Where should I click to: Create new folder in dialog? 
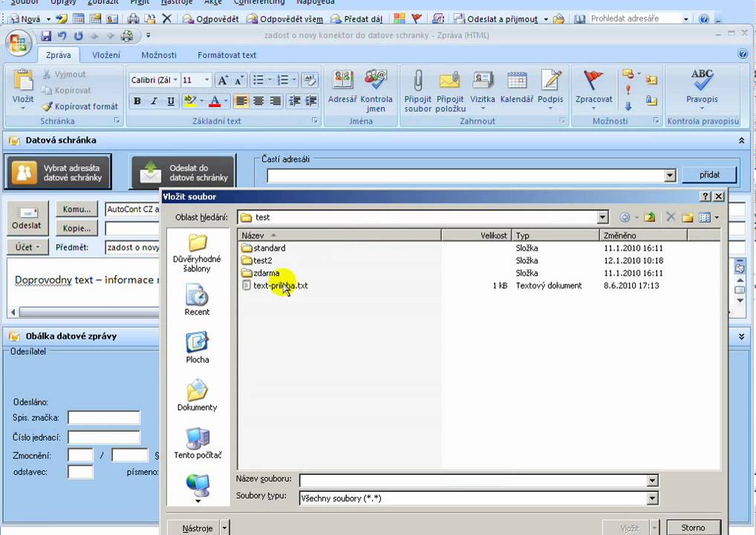point(688,218)
